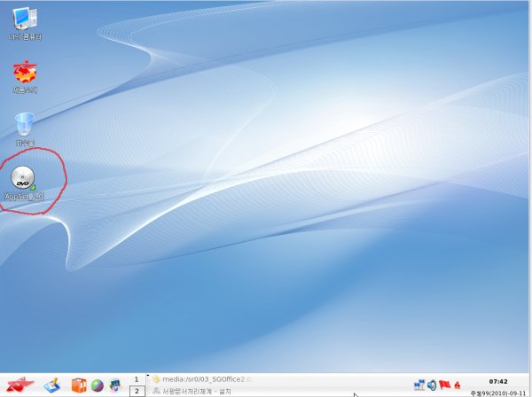Switch to virtual desktop 1
Screen dimensions: 532x397
(137, 379)
